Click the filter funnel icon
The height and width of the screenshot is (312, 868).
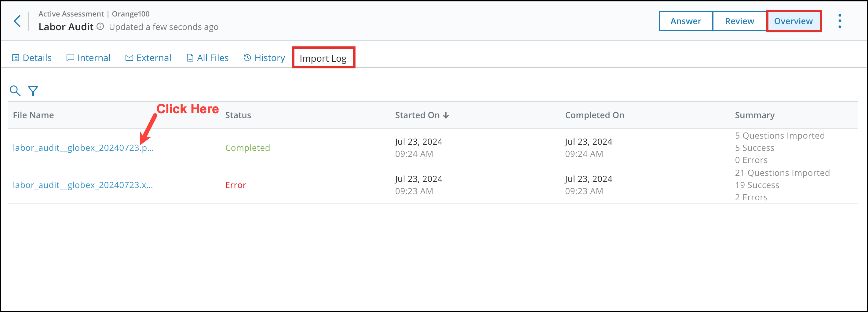(33, 91)
